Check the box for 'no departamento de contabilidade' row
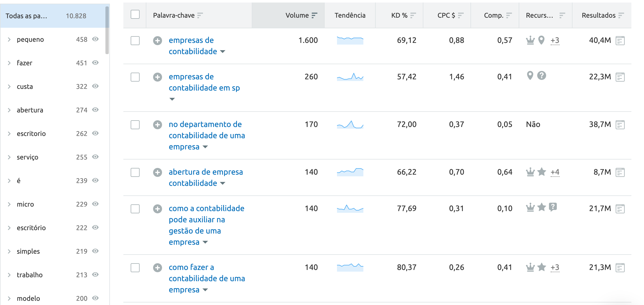The width and height of the screenshot is (644, 305). 135,125
